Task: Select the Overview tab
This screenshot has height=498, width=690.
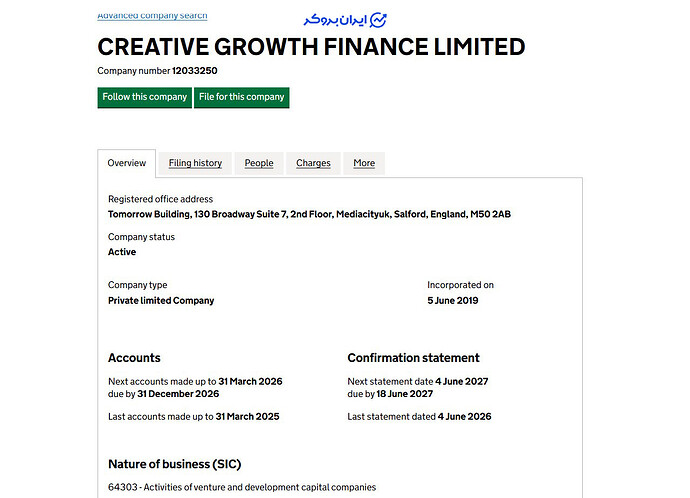Action: 127,163
